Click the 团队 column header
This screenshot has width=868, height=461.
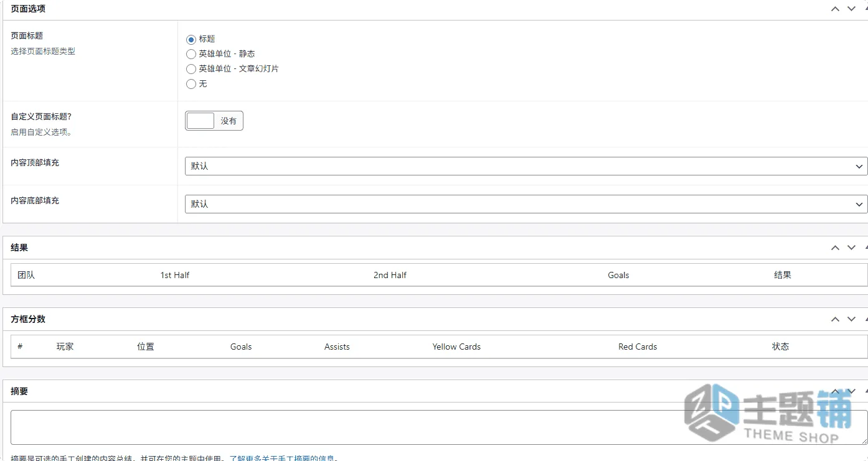tap(26, 275)
